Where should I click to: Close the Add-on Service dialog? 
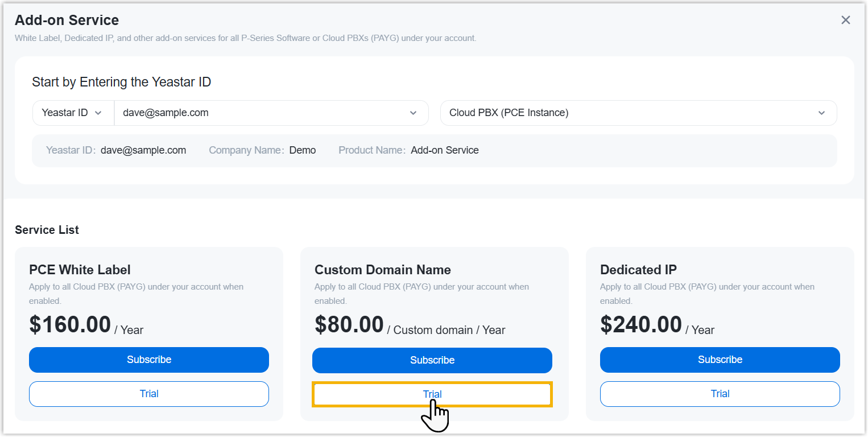[x=846, y=20]
